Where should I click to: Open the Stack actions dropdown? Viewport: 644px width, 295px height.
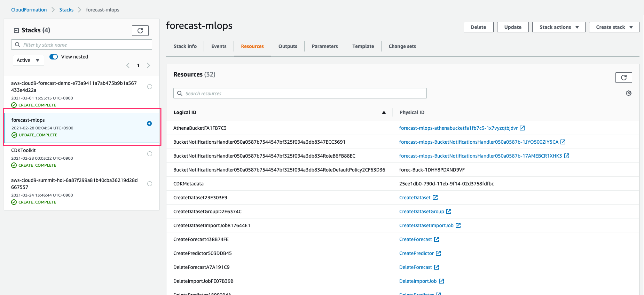559,27
